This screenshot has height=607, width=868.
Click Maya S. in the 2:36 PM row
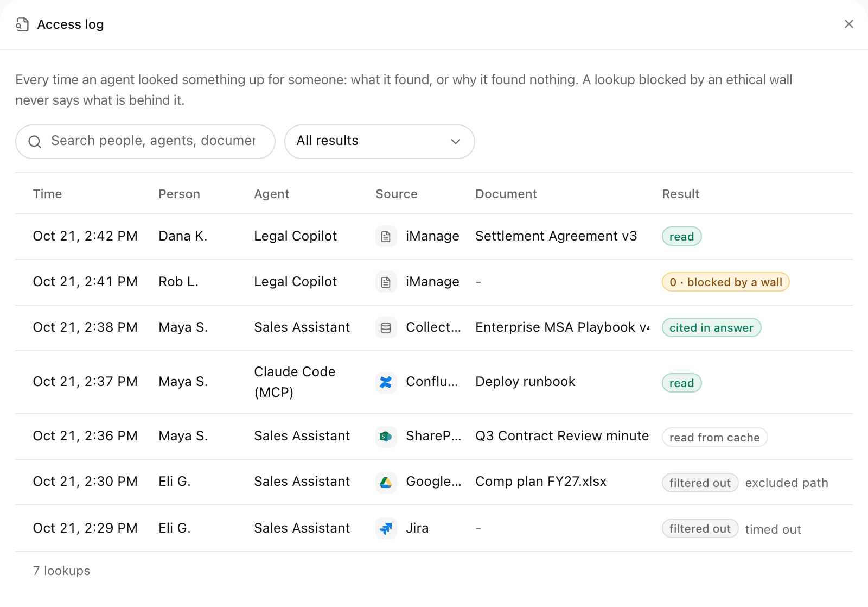tap(183, 436)
